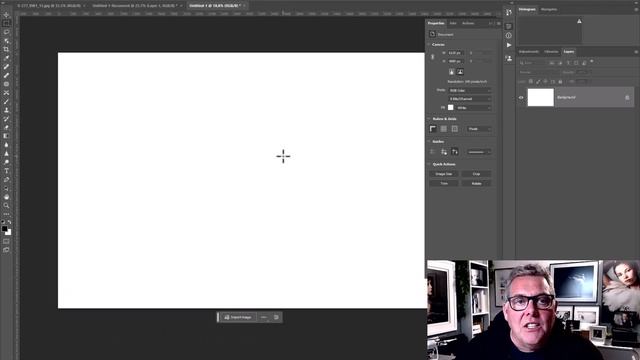Select the Zoom magnifier tool

[x=6, y=206]
